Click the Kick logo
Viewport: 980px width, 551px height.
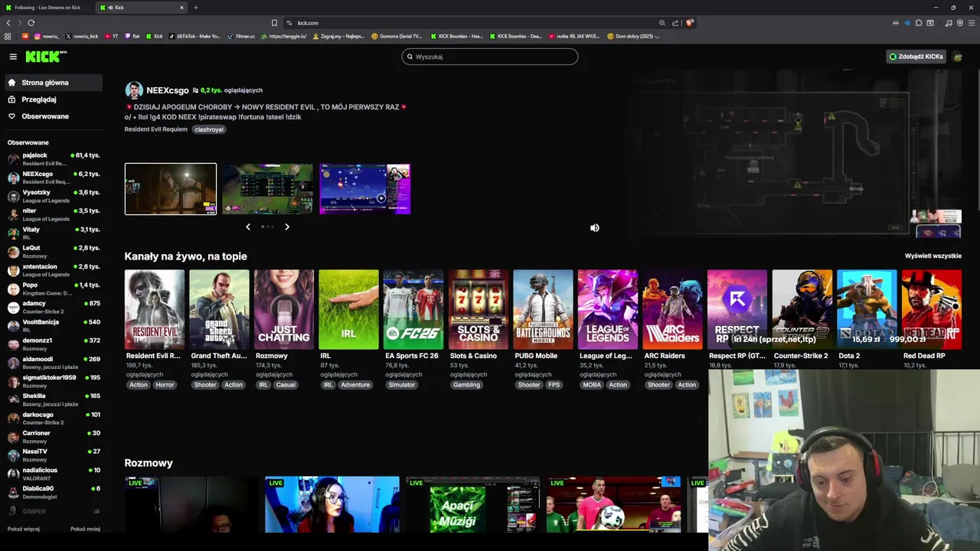[x=46, y=57]
